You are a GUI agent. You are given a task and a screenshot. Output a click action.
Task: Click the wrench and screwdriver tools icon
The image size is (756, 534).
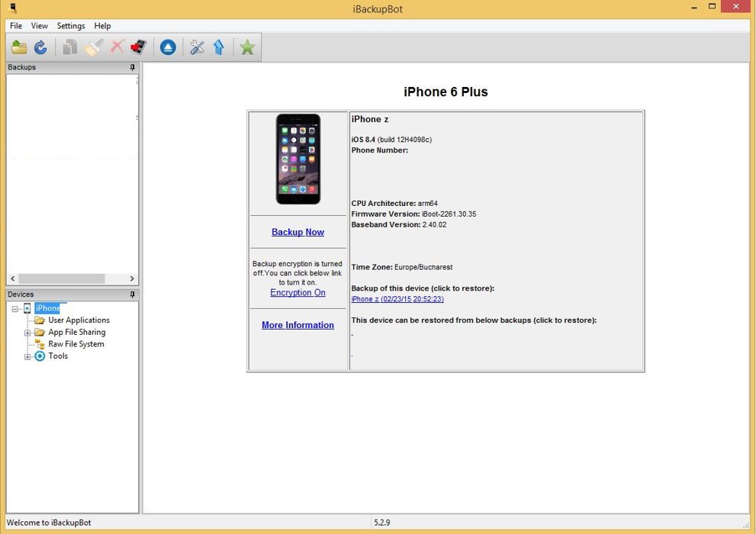(x=197, y=47)
